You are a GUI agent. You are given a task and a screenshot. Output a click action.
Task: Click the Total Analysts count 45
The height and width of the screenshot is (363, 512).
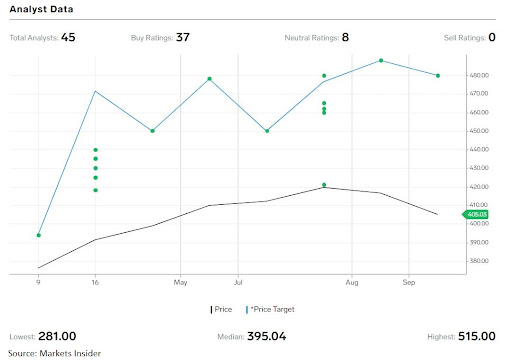coord(68,37)
